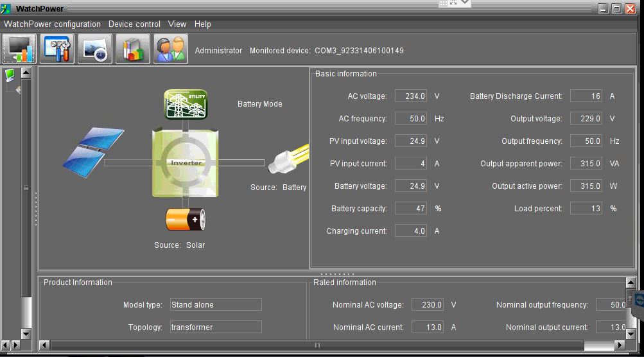Close the WatchPower window
The width and height of the screenshot is (644, 357).
pyautogui.click(x=631, y=8)
